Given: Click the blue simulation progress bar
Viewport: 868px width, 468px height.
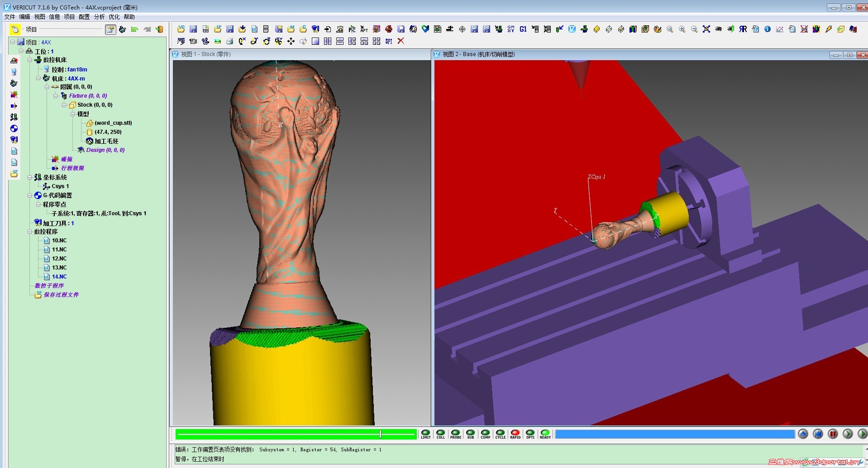Looking at the screenshot, I should [675, 434].
